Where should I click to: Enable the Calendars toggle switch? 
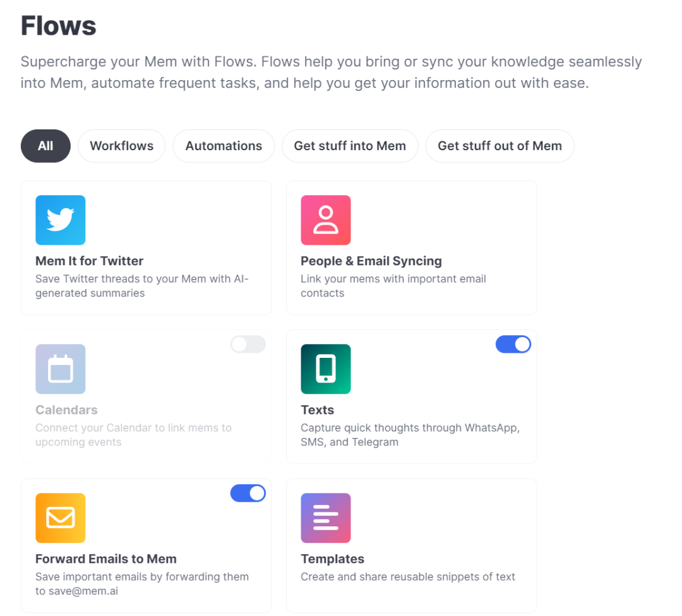pyautogui.click(x=248, y=344)
